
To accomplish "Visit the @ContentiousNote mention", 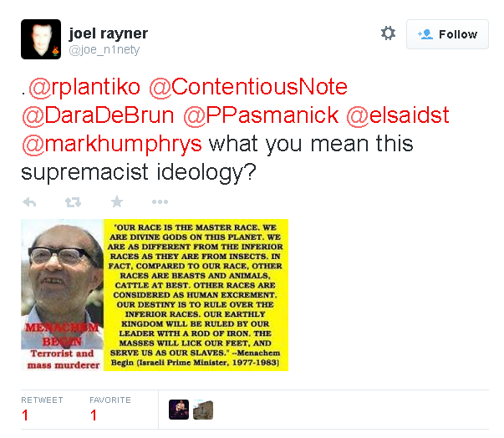I will pyautogui.click(x=248, y=87).
